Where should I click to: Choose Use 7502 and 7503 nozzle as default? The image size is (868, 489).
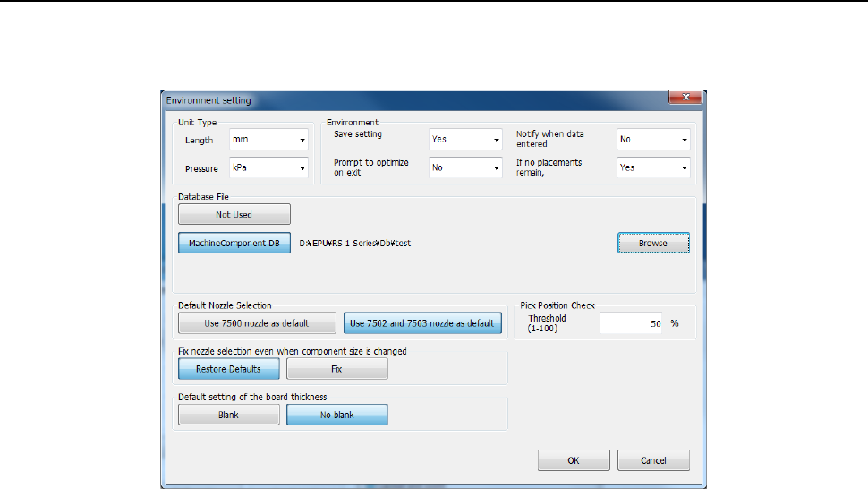[x=422, y=323]
